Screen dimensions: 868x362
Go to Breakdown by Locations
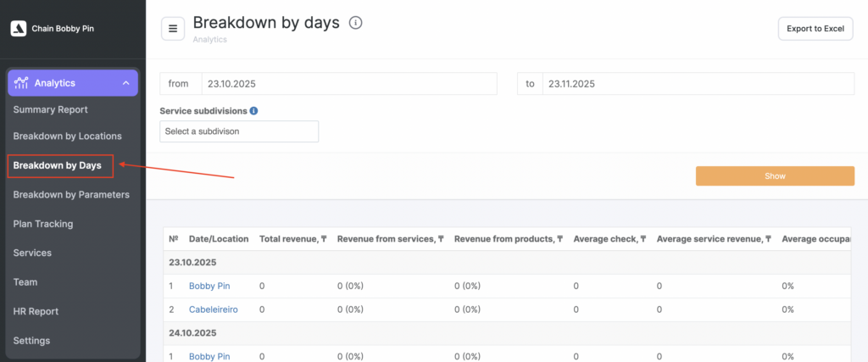(67, 136)
